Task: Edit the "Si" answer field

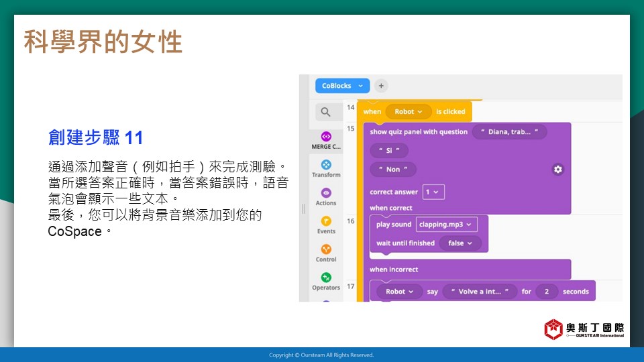Action: [389, 150]
